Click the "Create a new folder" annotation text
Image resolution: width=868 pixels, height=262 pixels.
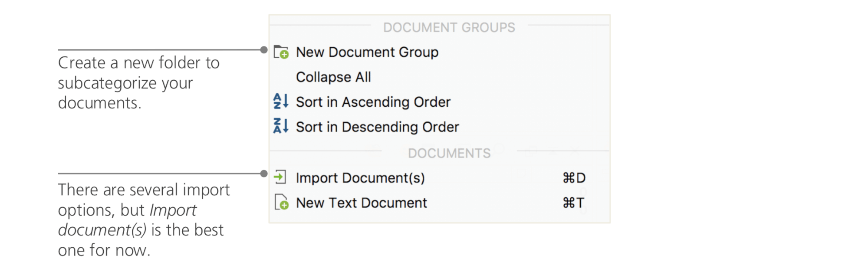(138, 63)
